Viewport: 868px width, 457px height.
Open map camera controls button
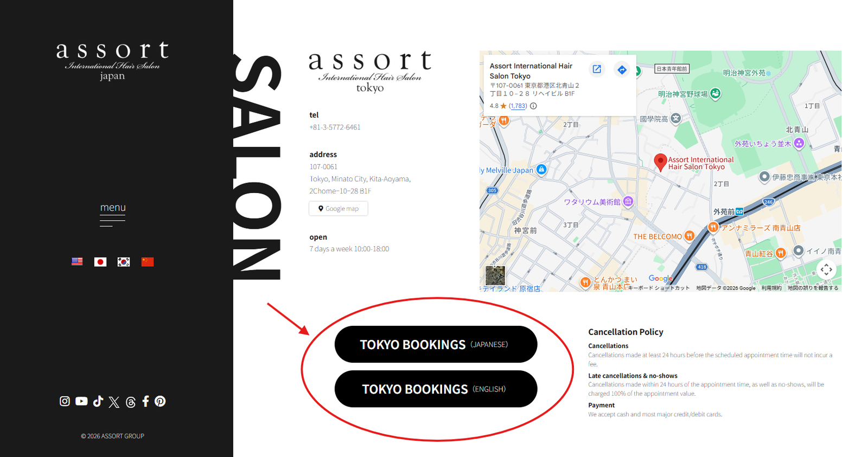[x=826, y=269]
